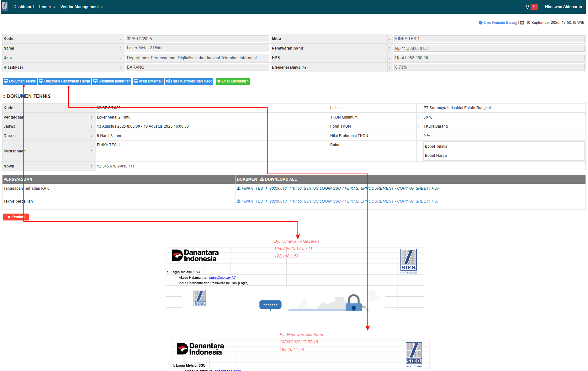Click the calendar icon beside the date
The width and height of the screenshot is (588, 371).
[x=522, y=23]
